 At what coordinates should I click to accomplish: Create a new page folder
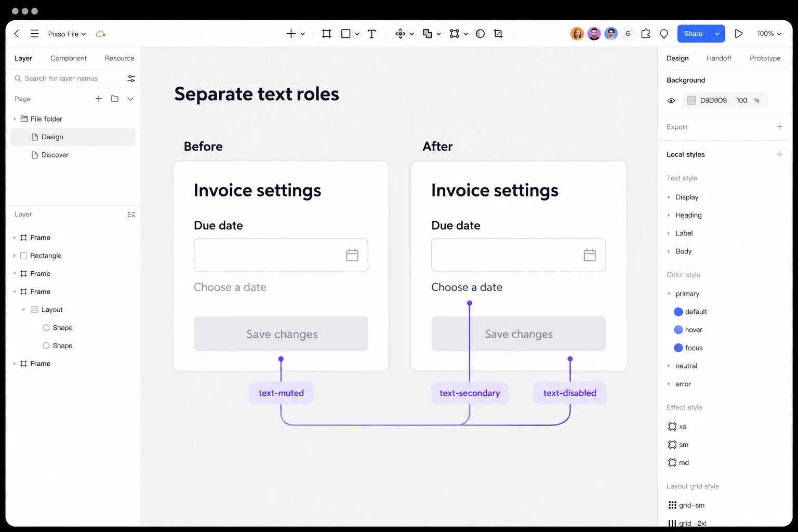click(x=115, y=99)
